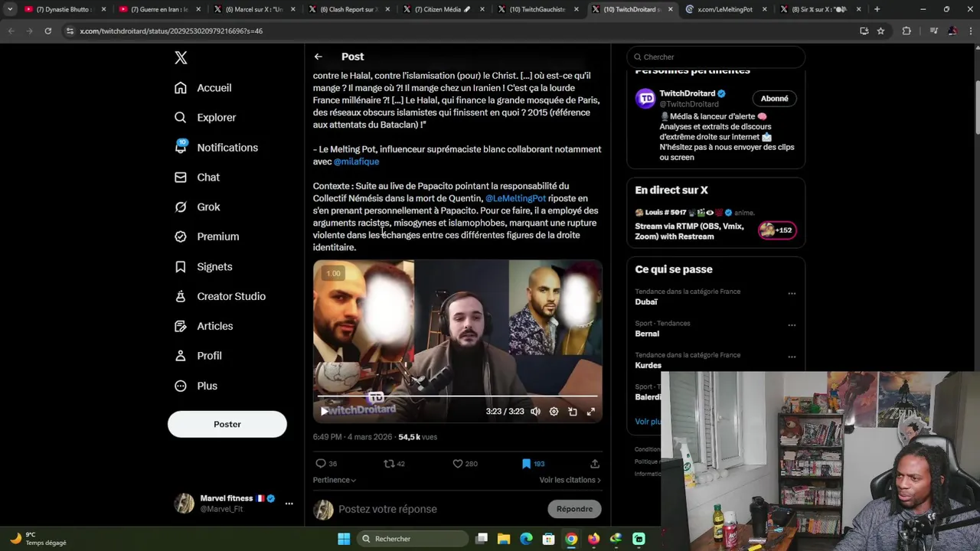980x551 pixels.
Task: Switch to Guerre en Iran tab
Action: click(158, 9)
